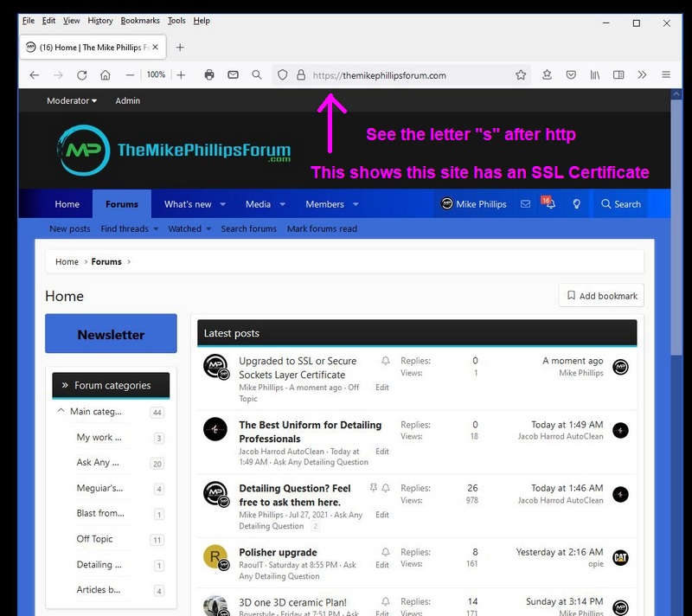
Task: View site security via padlock icon
Action: 301,75
